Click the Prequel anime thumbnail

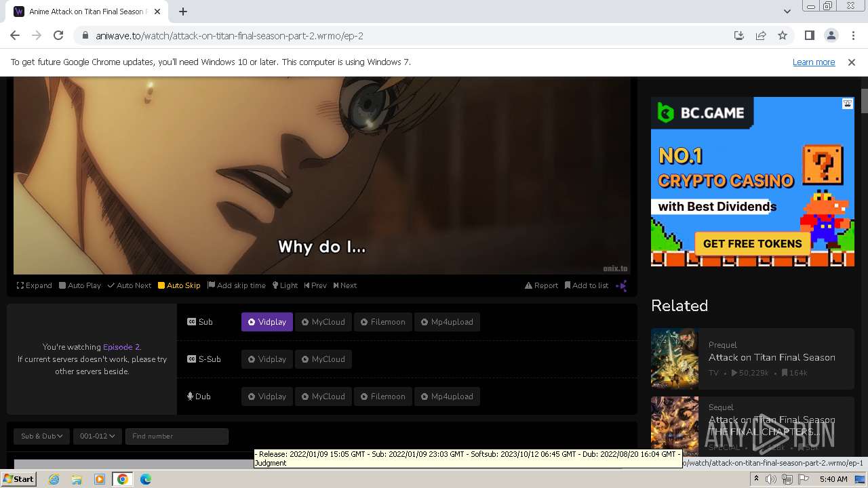675,358
